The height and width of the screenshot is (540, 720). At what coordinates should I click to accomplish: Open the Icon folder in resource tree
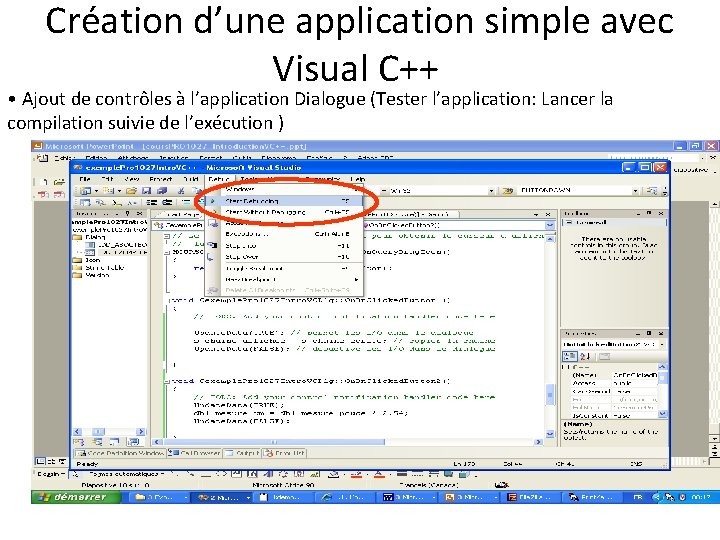(x=87, y=259)
